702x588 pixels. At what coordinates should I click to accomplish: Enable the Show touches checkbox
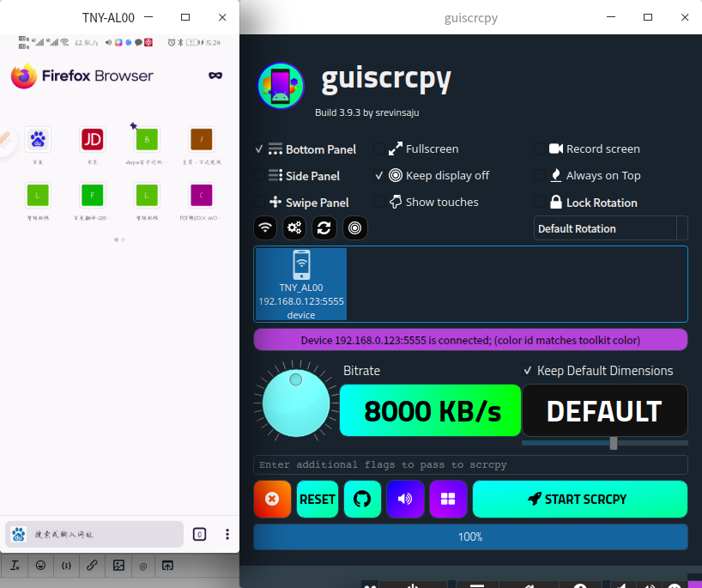coord(378,202)
